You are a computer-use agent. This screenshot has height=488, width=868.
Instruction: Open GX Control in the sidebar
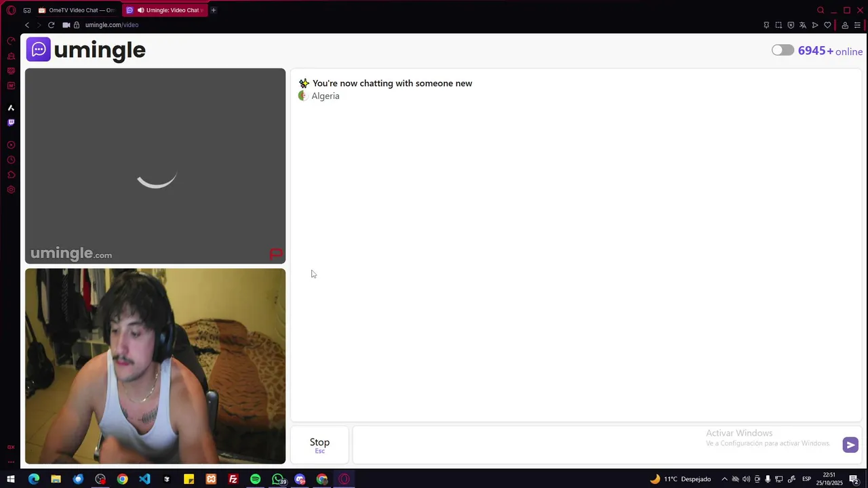point(11,41)
